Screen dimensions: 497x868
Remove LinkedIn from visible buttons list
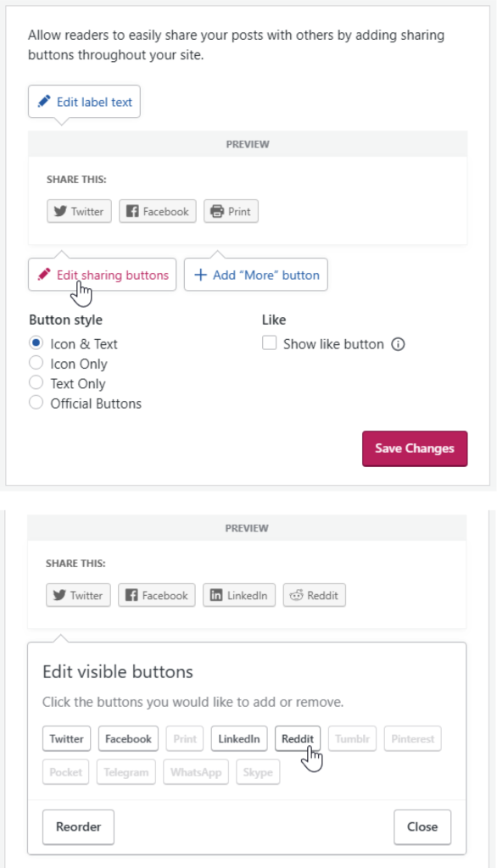click(239, 739)
